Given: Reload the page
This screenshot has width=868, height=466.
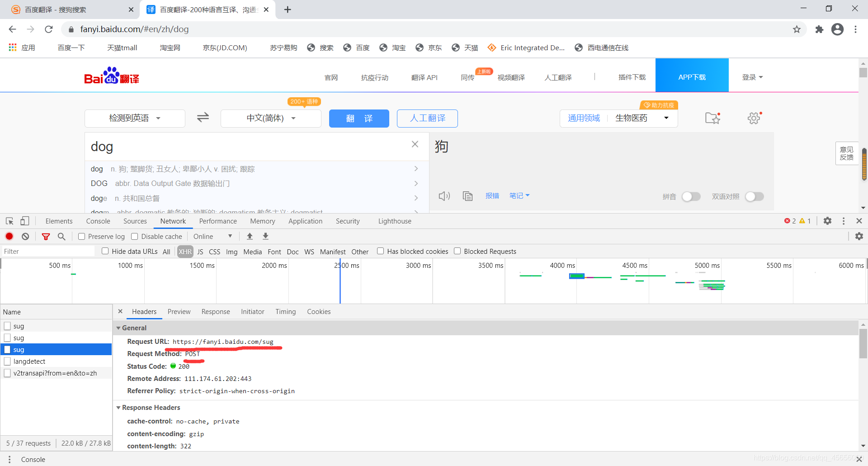Looking at the screenshot, I should coord(49,29).
